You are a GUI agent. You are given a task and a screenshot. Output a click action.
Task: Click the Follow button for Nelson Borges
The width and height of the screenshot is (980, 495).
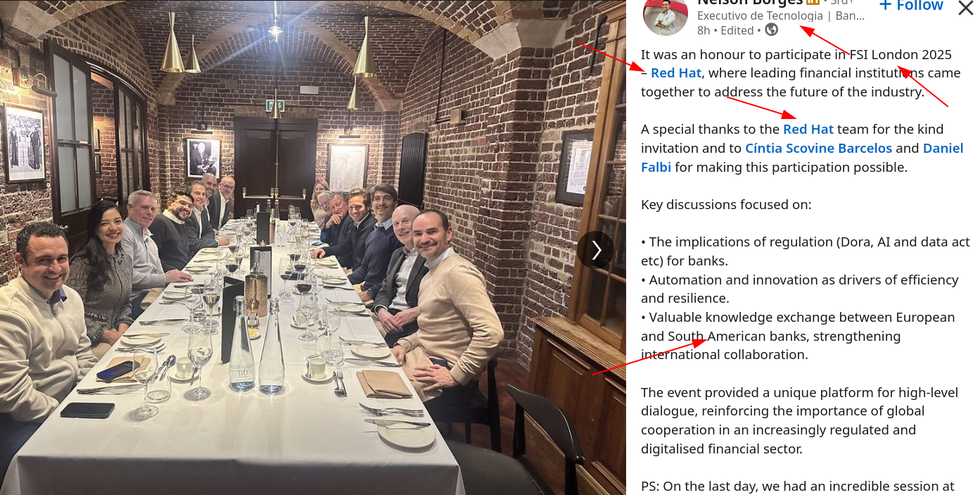[911, 6]
